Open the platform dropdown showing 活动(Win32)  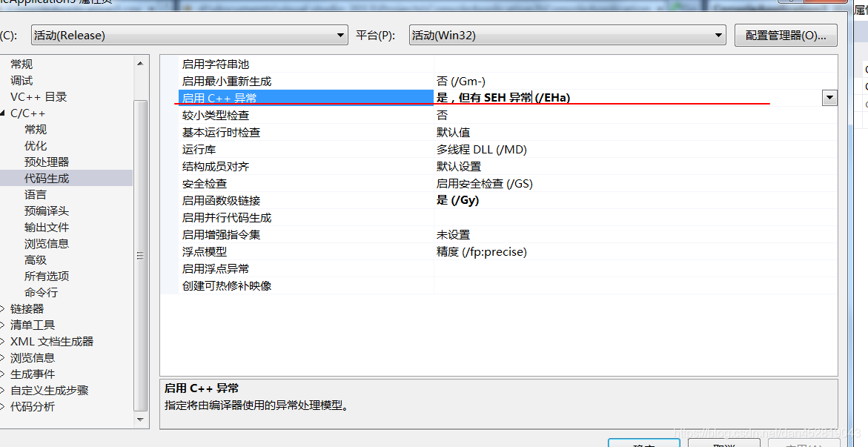[567, 36]
